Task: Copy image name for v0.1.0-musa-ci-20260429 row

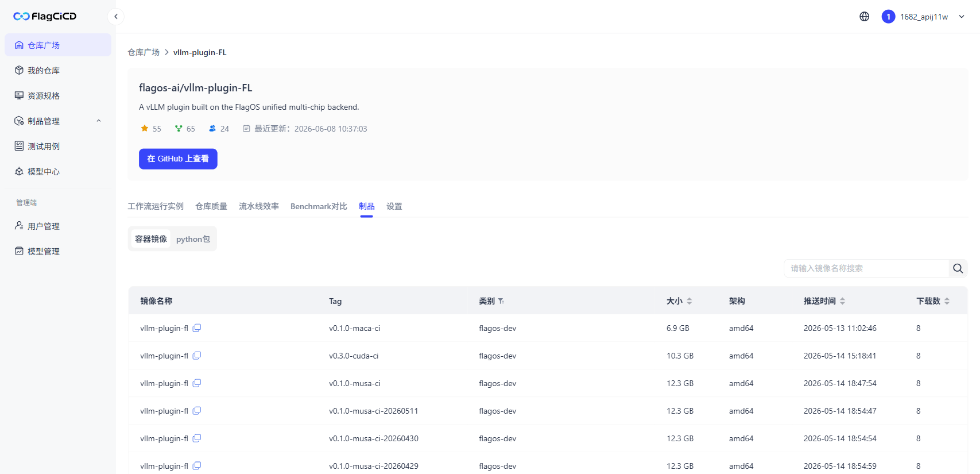Action: click(x=196, y=466)
